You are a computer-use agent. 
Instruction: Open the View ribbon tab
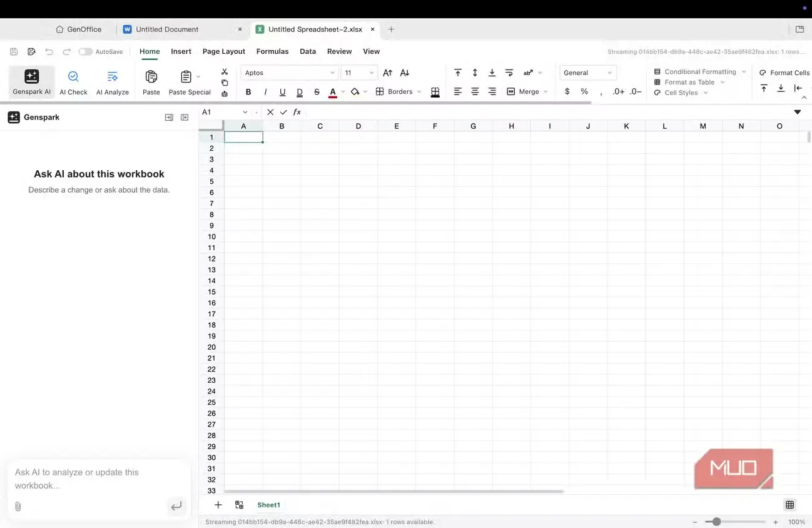(x=372, y=51)
